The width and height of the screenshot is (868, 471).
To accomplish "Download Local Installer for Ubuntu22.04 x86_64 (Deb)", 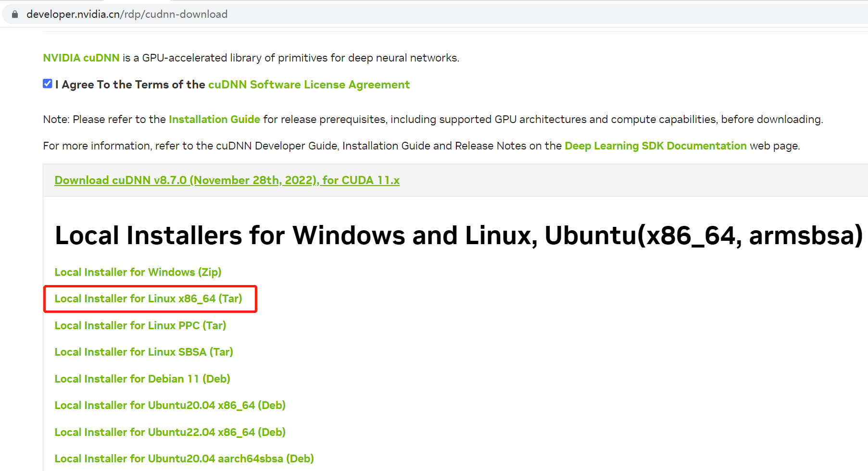I will pyautogui.click(x=170, y=432).
